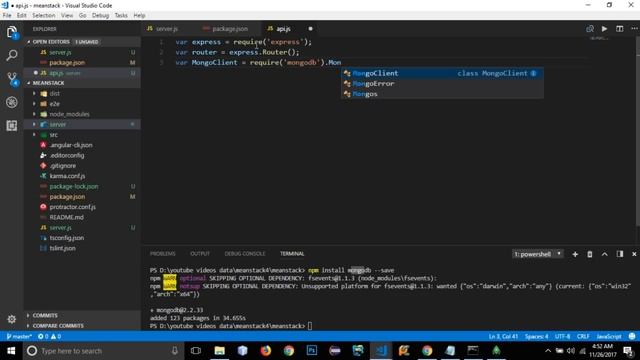Toggle the terminal panel position icon
The height and width of the screenshot is (360, 640).
coord(620,254)
